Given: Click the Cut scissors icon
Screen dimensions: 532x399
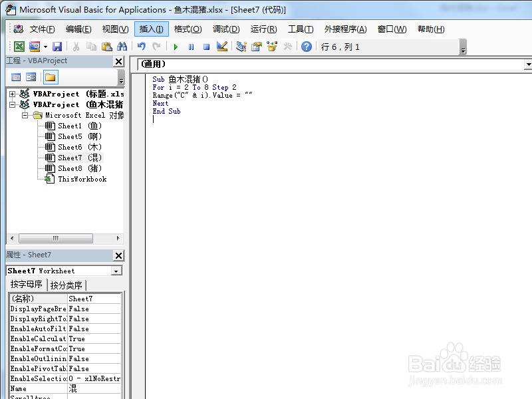Looking at the screenshot, I should [x=76, y=47].
